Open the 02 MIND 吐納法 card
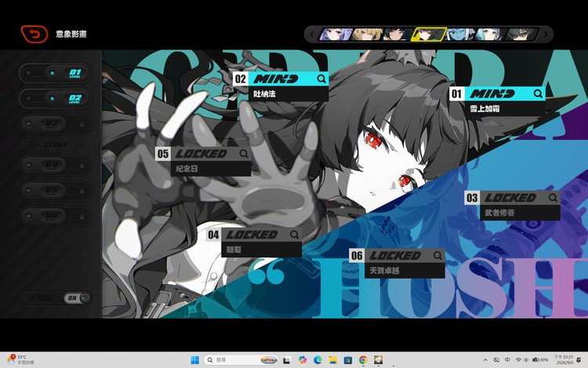 click(x=281, y=86)
